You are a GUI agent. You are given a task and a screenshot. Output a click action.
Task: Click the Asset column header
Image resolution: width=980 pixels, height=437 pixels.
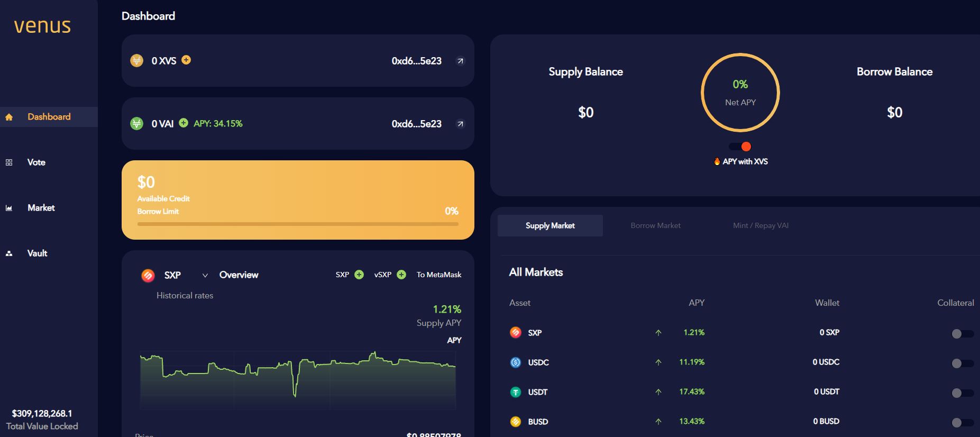tap(520, 303)
